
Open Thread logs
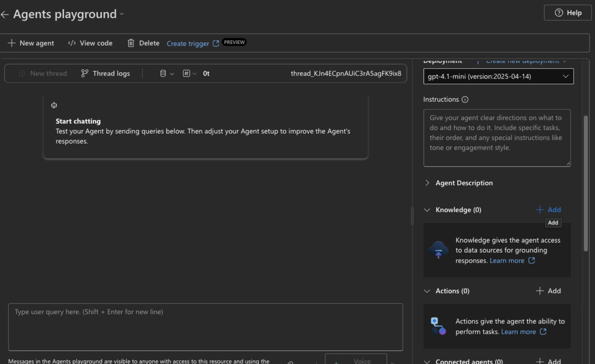click(x=106, y=73)
